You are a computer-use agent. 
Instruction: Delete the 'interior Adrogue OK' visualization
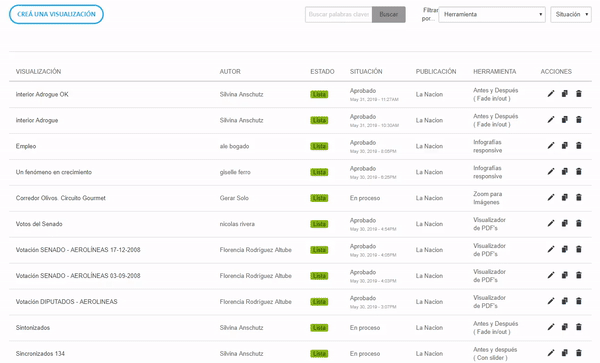pyautogui.click(x=579, y=94)
